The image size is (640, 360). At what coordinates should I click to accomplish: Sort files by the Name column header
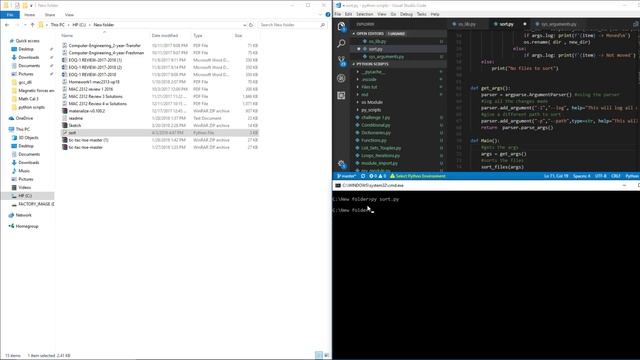coord(67,36)
